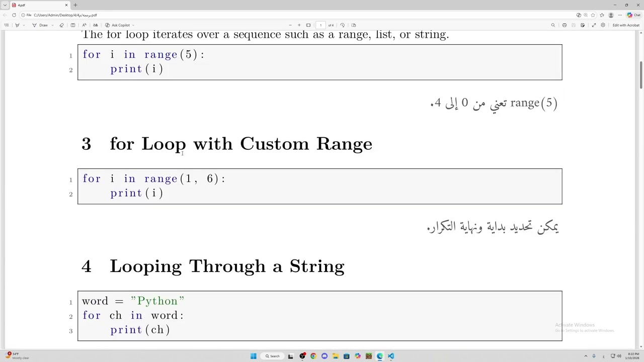This screenshot has width=644, height=362.
Task: Open Visual Studio Code from taskbar
Action: click(x=391, y=356)
